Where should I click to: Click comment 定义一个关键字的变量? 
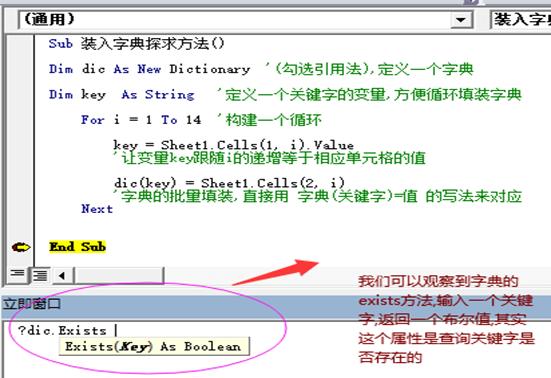[x=369, y=95]
